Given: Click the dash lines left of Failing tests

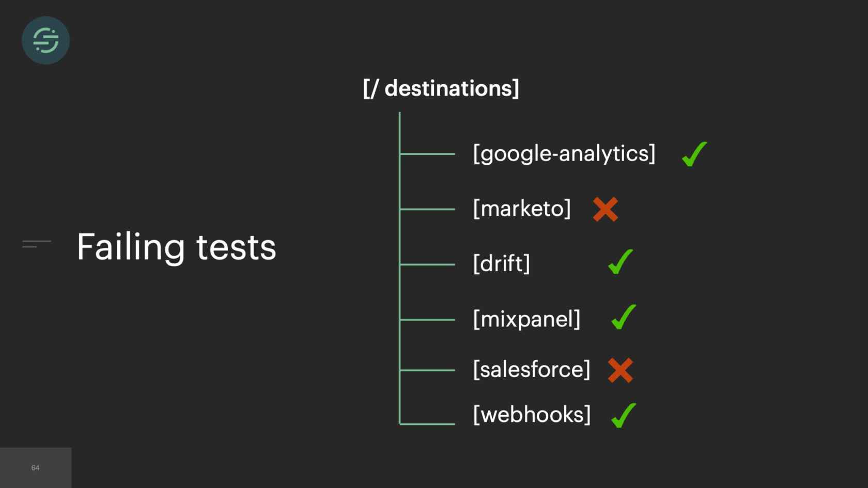Looking at the screenshot, I should coord(36,244).
